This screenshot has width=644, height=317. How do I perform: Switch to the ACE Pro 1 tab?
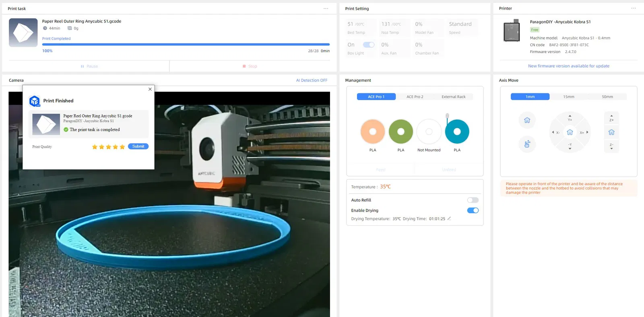tap(376, 97)
